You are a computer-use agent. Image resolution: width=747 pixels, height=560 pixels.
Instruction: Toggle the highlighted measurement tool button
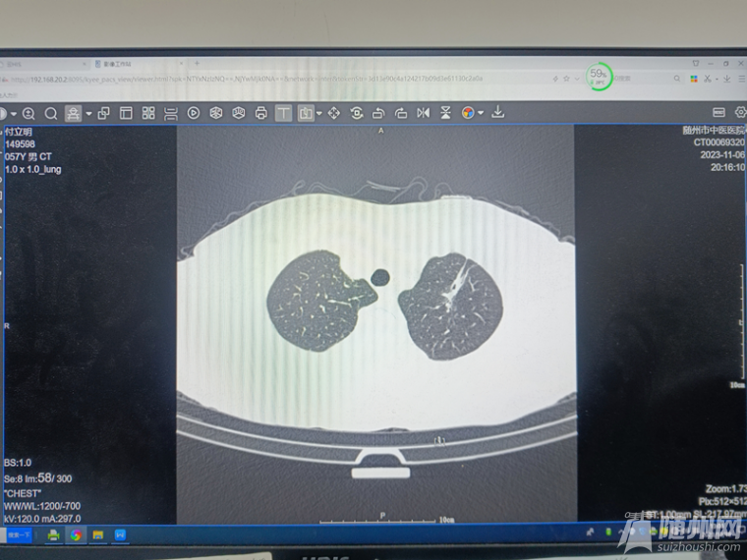coord(306,113)
